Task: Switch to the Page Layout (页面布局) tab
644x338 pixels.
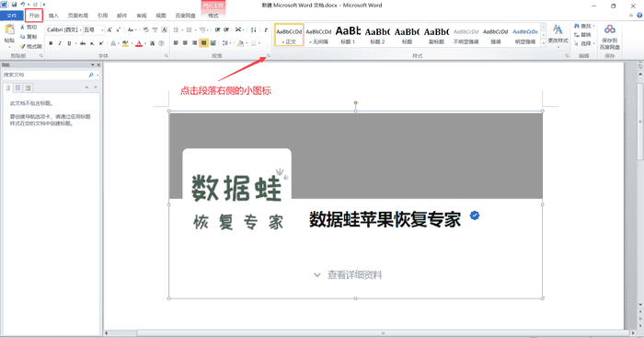Action: (78, 16)
